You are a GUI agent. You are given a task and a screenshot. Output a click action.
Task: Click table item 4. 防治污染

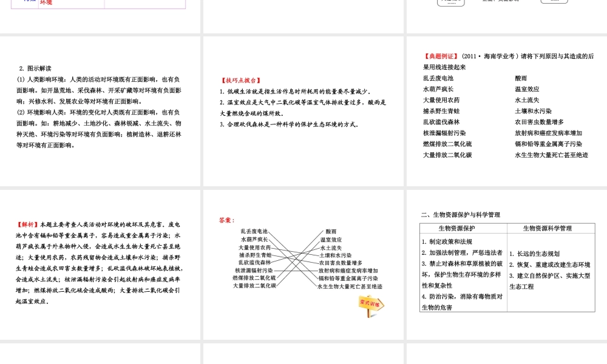point(462,302)
